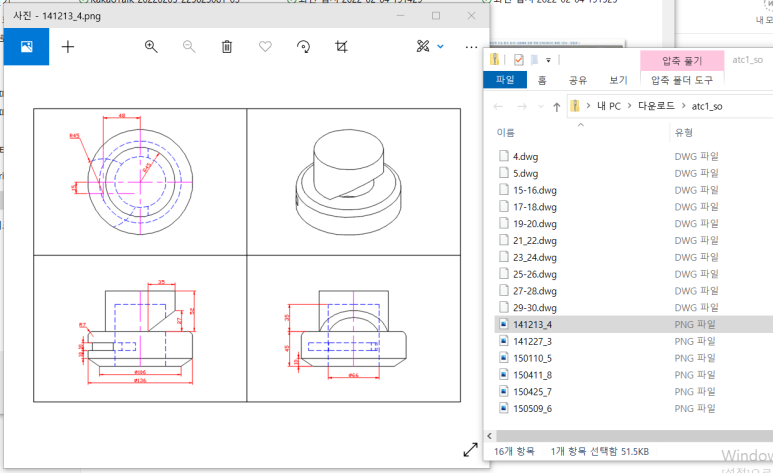
Task: Switch to the 공유 ribbon tab
Action: click(x=578, y=80)
